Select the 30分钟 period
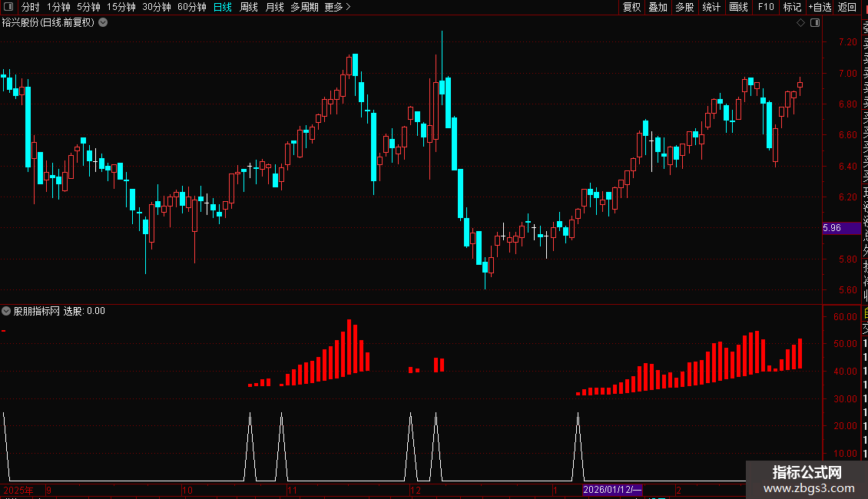The width and height of the screenshot is (868, 499). coord(157,7)
